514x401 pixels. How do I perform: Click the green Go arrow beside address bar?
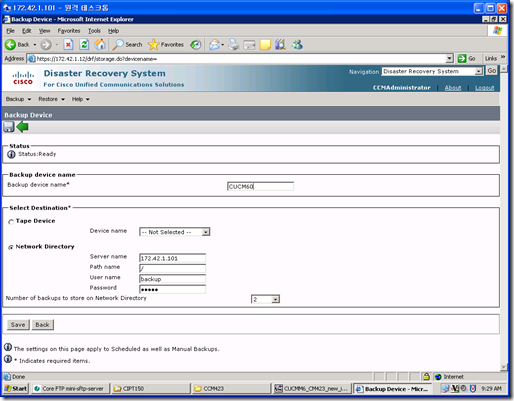pyautogui.click(x=462, y=59)
